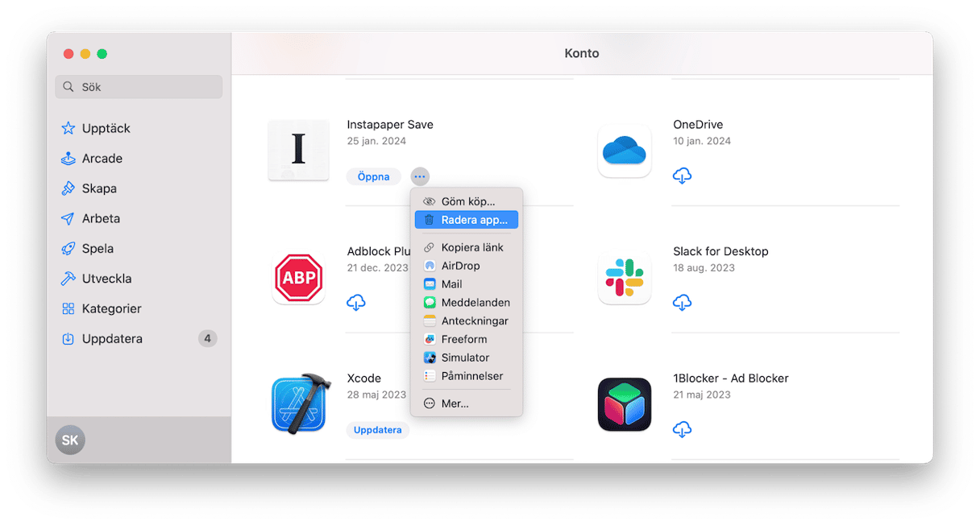
Task: Choose Anteckningar from the share menu
Action: click(x=467, y=320)
